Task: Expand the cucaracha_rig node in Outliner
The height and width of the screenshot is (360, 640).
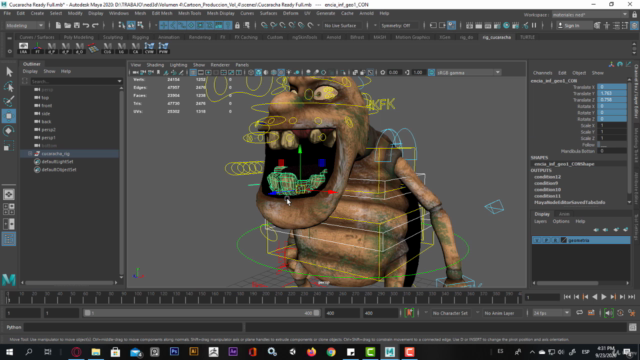Action: (x=30, y=153)
